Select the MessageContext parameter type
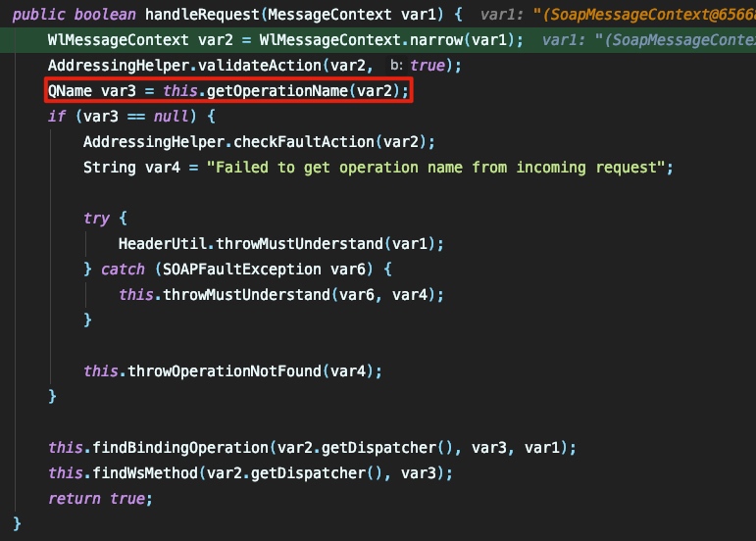Screen dimensions: 756x541 [x=329, y=15]
